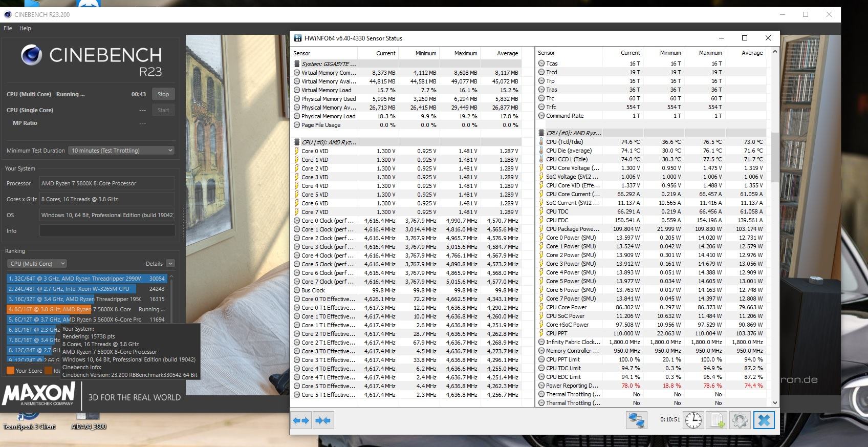
Task: Select the CPU EDC Limit row
Action: click(x=652, y=377)
